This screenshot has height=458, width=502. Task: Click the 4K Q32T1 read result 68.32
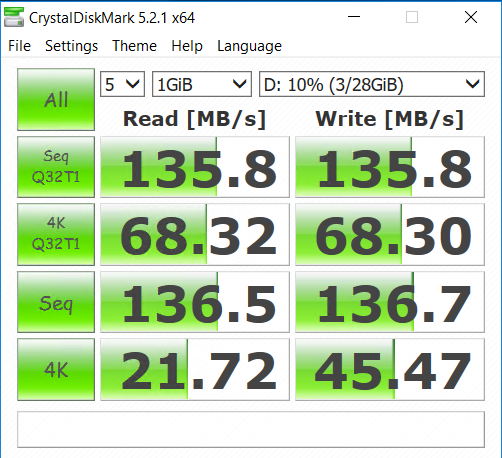coord(195,234)
